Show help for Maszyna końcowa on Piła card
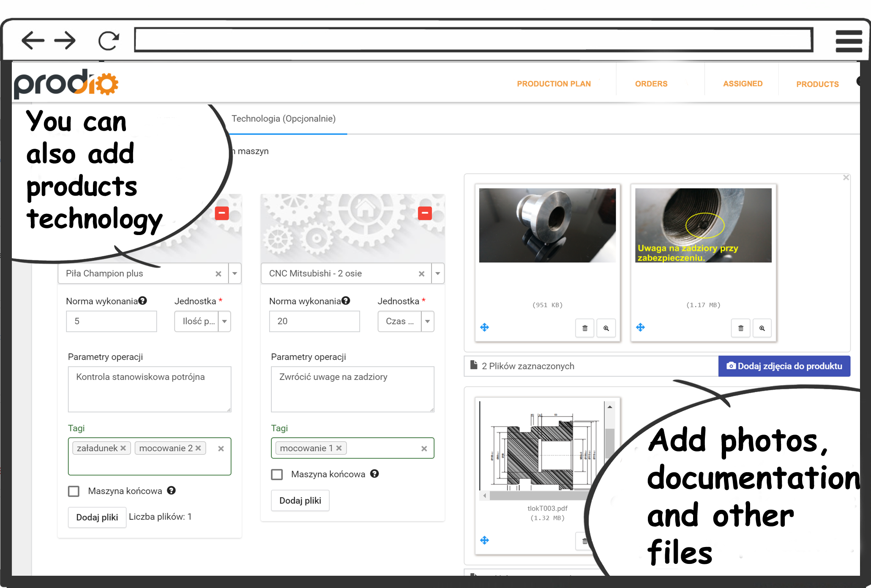 (x=171, y=490)
